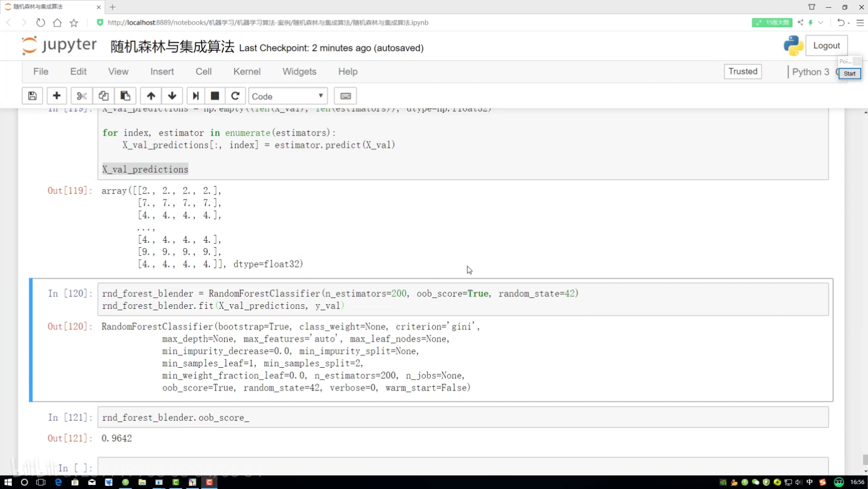Open the Widgets menu

[299, 72]
